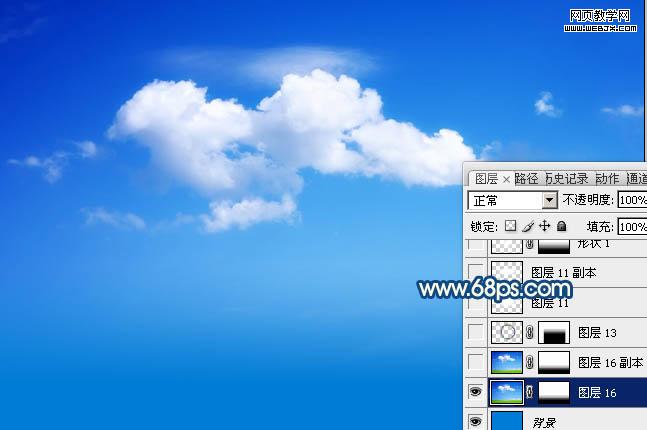Screen dimensions: 647x430
Task: Show the 形状 1 layer
Action: 475,244
